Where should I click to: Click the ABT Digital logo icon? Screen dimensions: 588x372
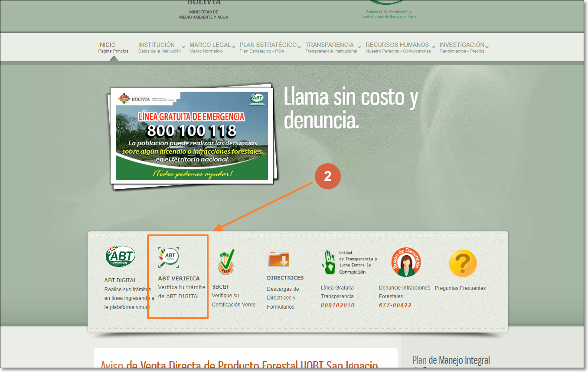tap(120, 257)
